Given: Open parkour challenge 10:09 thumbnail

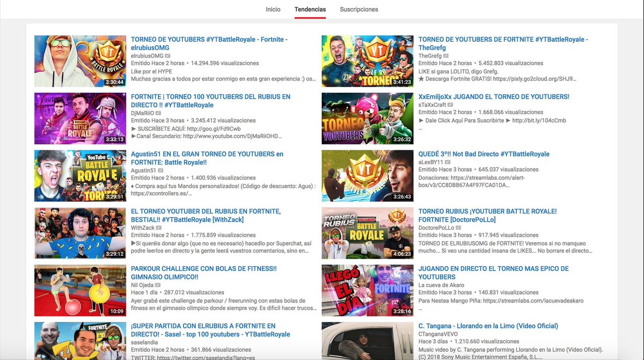Looking at the screenshot, I should [x=80, y=291].
